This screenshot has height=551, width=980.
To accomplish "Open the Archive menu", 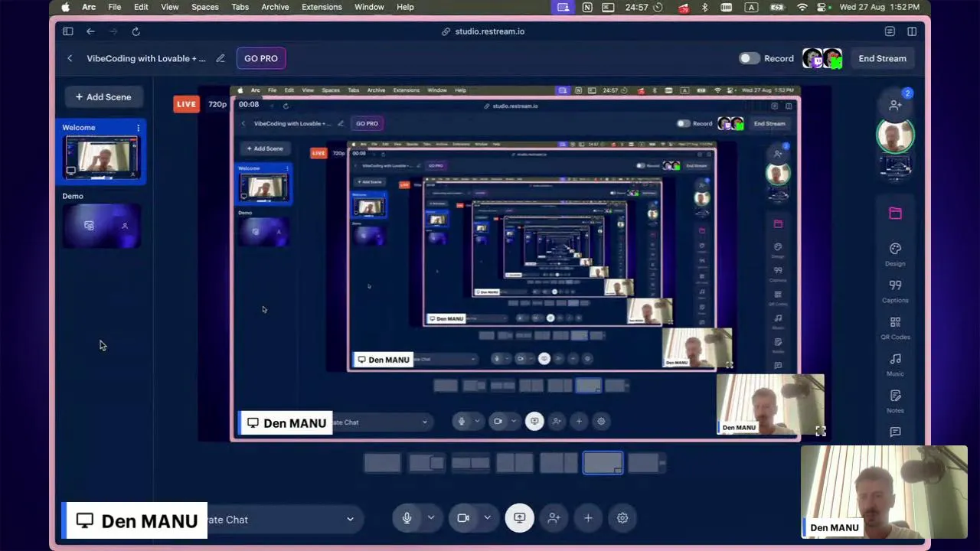I will [275, 7].
